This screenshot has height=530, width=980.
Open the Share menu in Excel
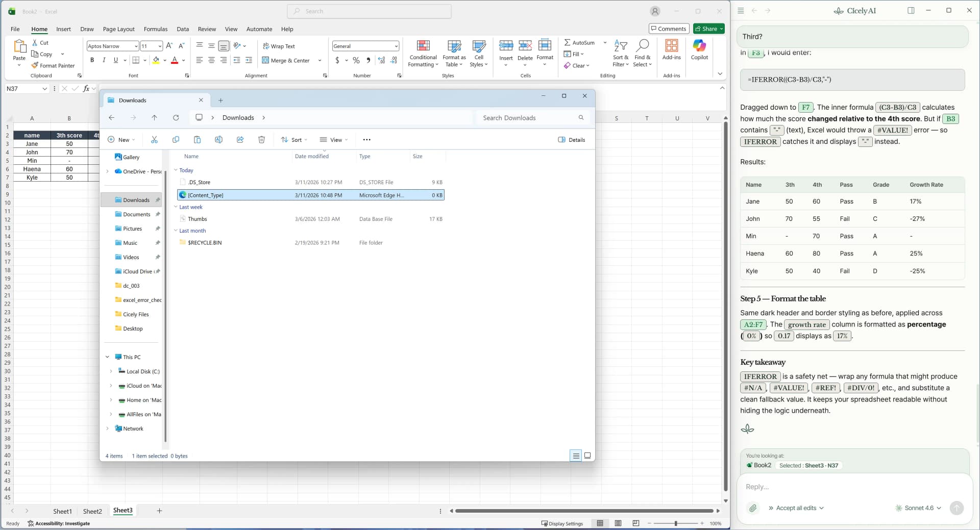(708, 29)
